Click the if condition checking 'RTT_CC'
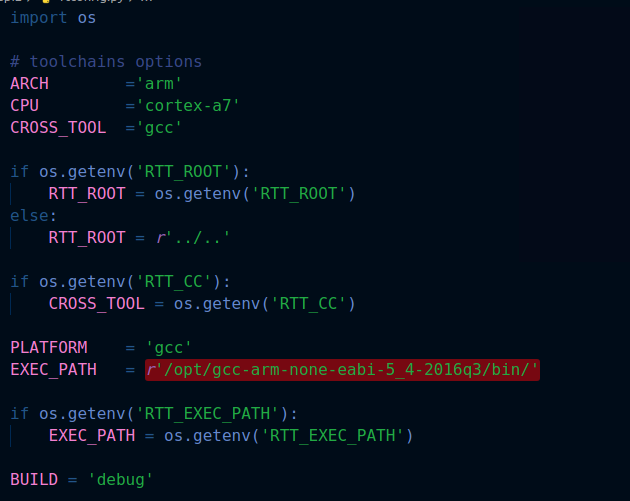The height and width of the screenshot is (501, 630). pyautogui.click(x=120, y=281)
